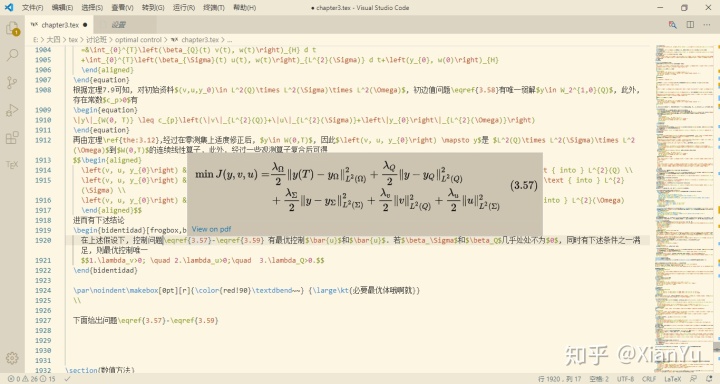Switch to the 设置 tab
The image size is (720, 384).
118,25
